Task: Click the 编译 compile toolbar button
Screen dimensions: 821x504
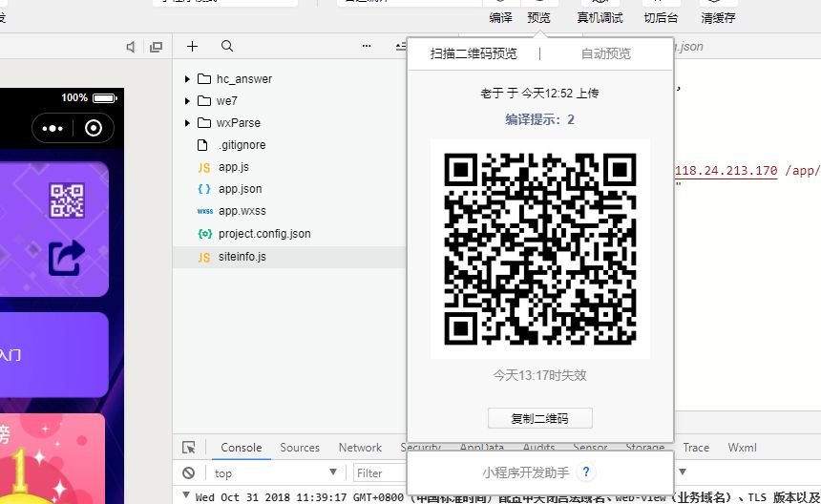Action: pos(500,18)
